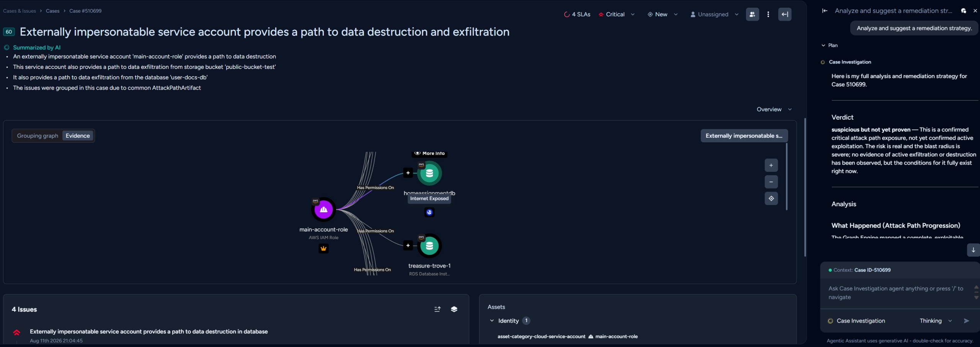Screen dimensions: 980x347
Task: Open the new chat icon in assistant header
Action: 964,11
